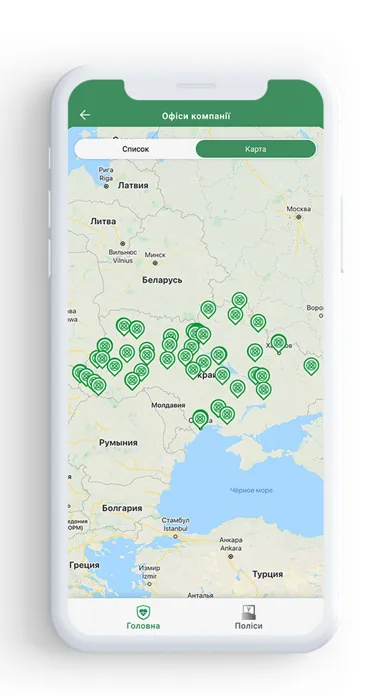Tap the northernmost office marker
Viewport: 392px width, 696px height.
tap(239, 301)
